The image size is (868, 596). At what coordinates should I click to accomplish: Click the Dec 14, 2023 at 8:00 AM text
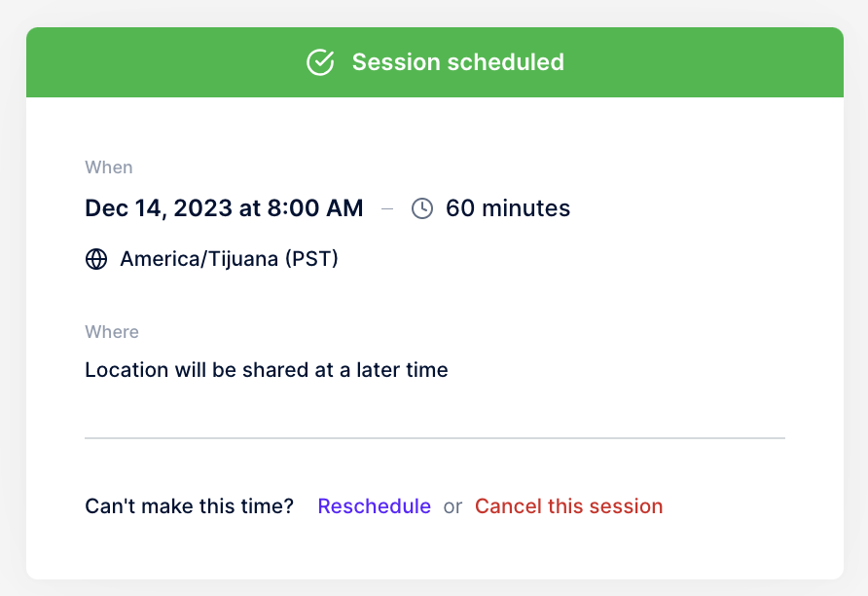(224, 208)
